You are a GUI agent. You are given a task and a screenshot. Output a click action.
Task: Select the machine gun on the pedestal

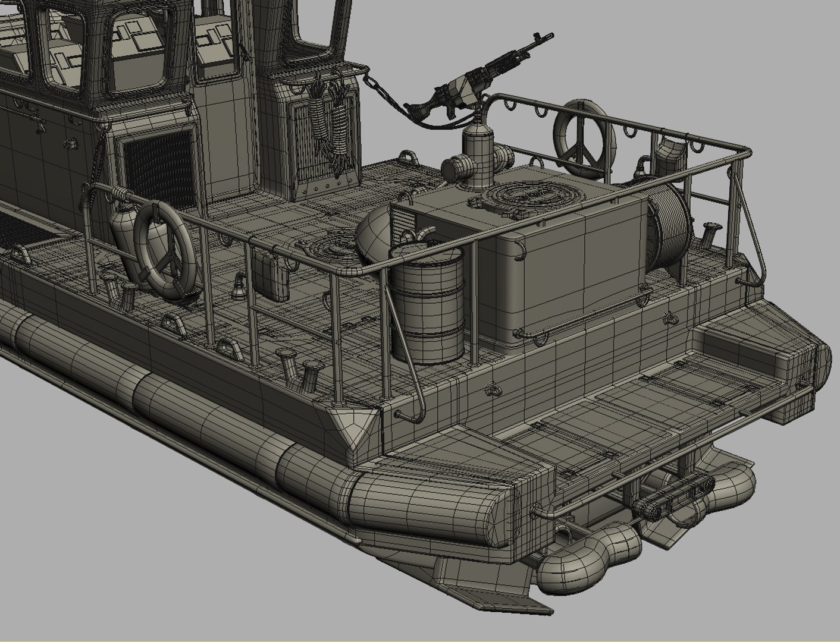point(479,77)
